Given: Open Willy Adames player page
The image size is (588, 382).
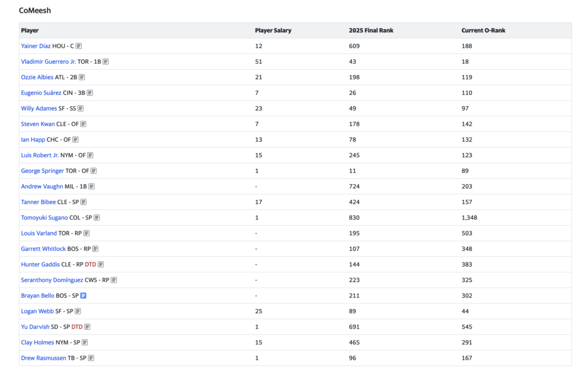Looking at the screenshot, I should point(39,108).
